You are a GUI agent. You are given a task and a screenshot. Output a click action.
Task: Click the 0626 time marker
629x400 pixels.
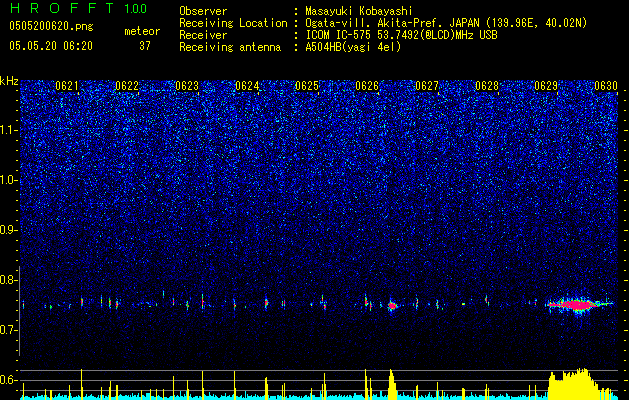367,86
